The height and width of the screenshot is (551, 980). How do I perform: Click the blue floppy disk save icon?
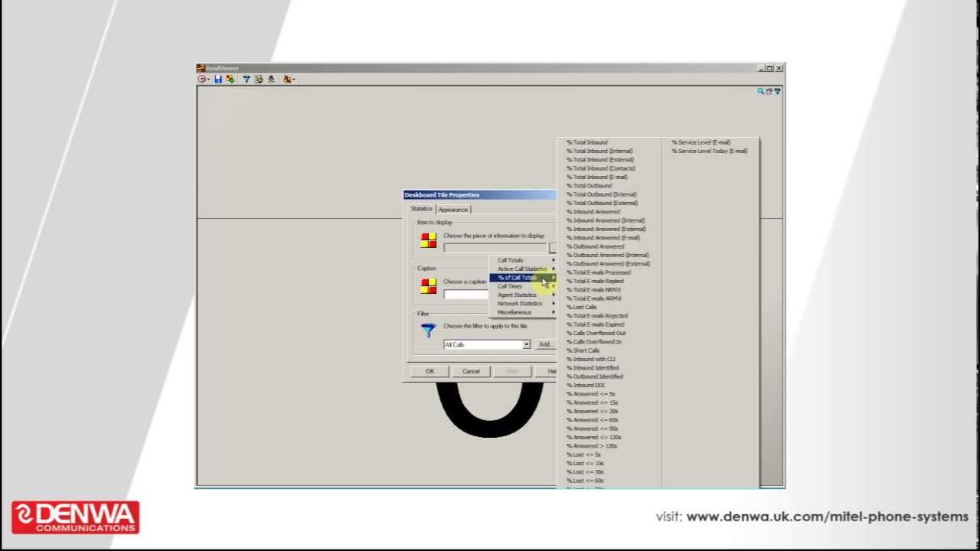pyautogui.click(x=218, y=79)
